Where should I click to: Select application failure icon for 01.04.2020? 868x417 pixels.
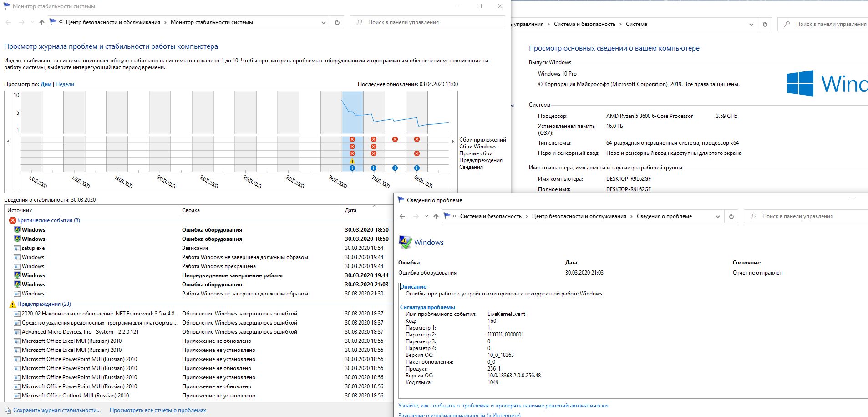(x=395, y=139)
